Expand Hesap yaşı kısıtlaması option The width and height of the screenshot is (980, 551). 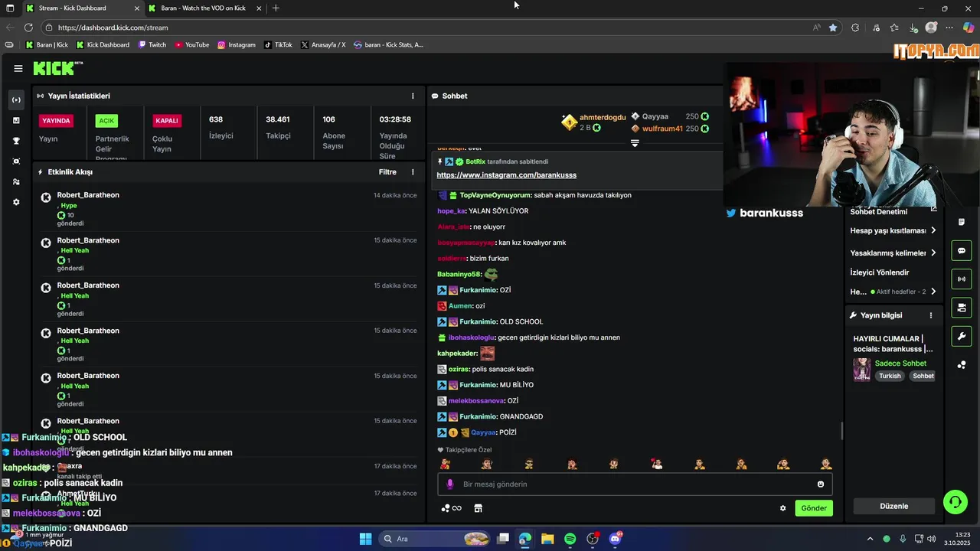click(893, 230)
